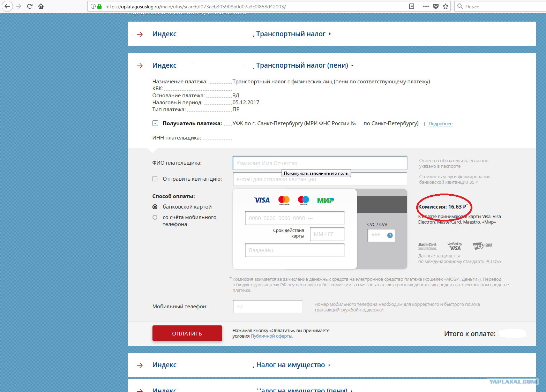The width and height of the screenshot is (546, 392).
Task: Click the Pocket save icon
Action: tap(436, 6)
